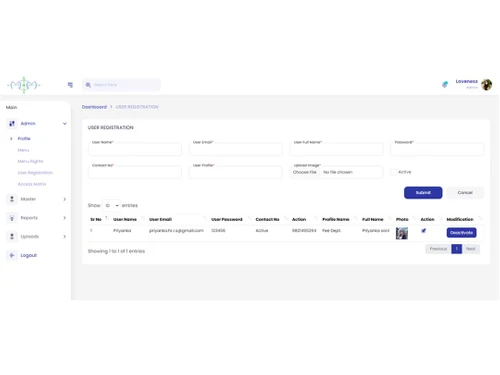Click the Deactivate button for Priyanka
Screen dimensions: 500x375
click(x=461, y=233)
